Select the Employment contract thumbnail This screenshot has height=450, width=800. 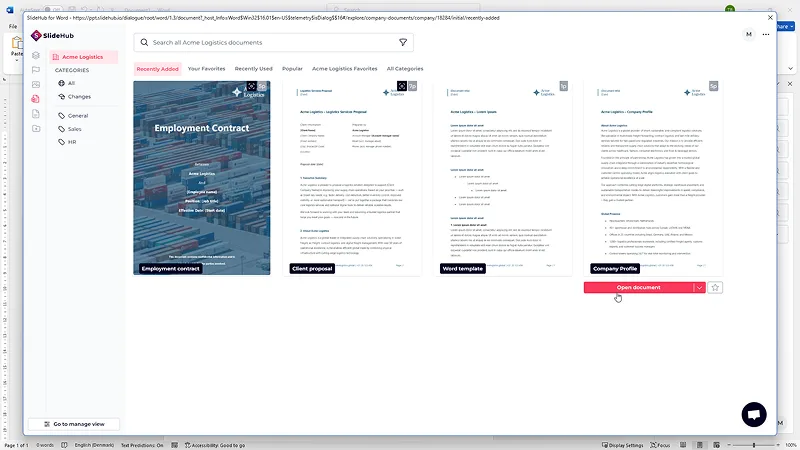(x=202, y=178)
